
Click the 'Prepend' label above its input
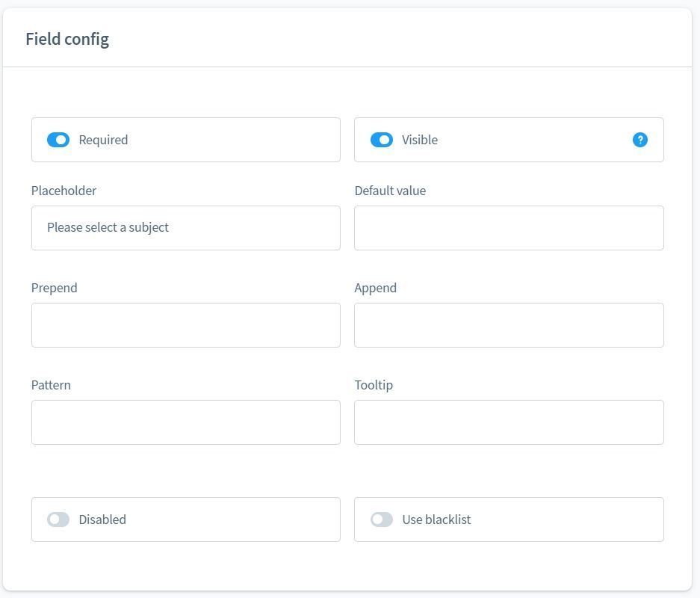pyautogui.click(x=54, y=288)
